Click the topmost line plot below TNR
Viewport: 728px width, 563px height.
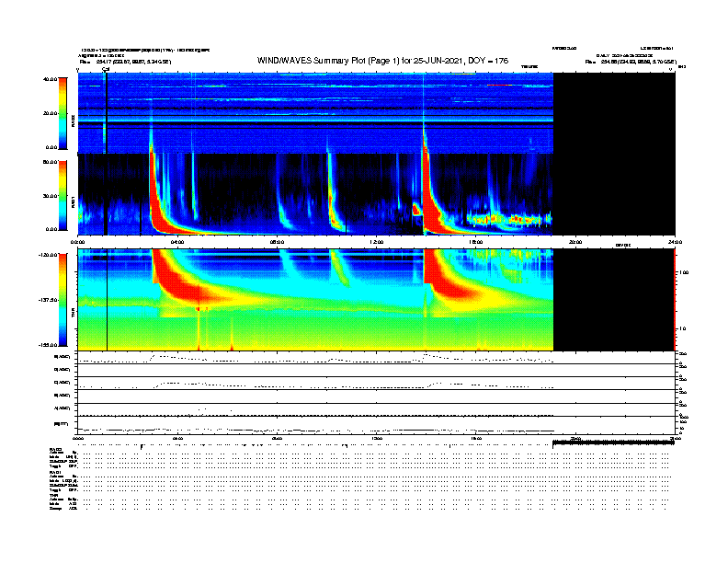376,357
